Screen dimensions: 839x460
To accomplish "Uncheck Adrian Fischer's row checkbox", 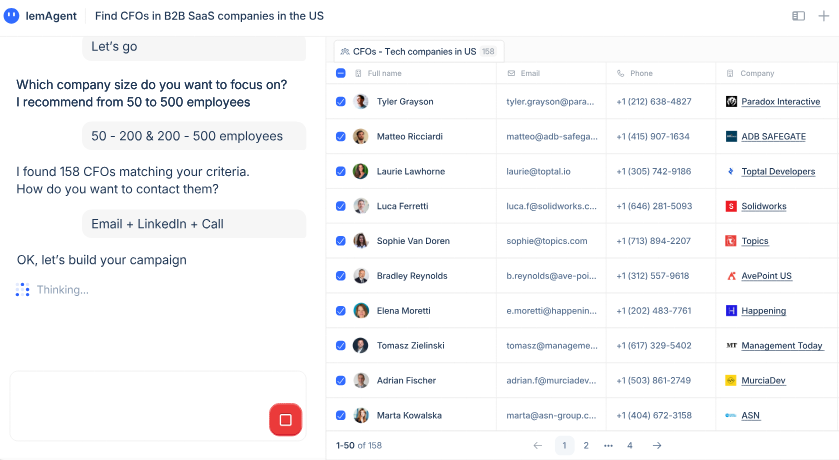I will (x=341, y=380).
